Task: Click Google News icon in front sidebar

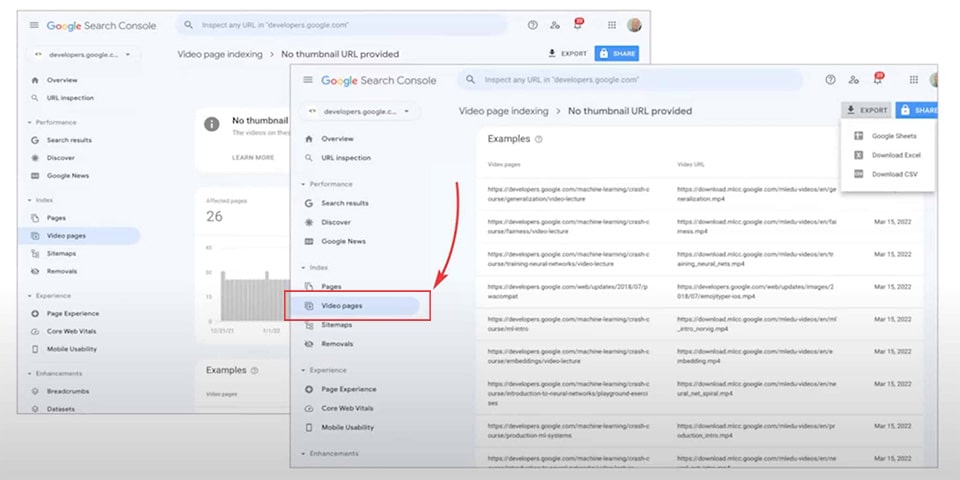Action: pos(309,241)
